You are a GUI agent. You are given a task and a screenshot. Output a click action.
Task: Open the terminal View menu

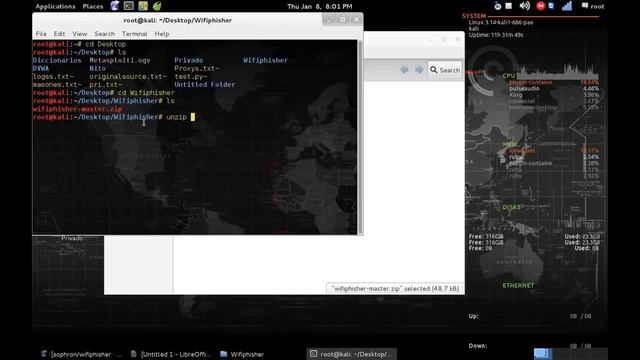point(80,34)
